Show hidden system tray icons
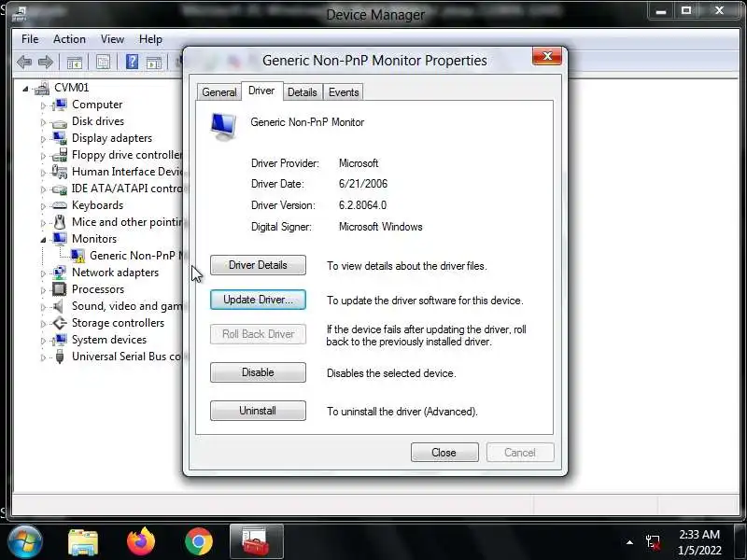Screen dimensions: 747x560 pos(629,542)
